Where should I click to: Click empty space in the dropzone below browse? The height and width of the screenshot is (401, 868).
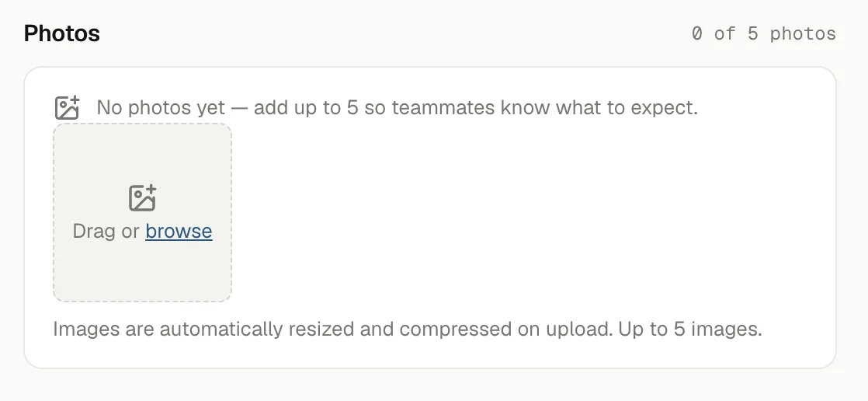pyautogui.click(x=142, y=273)
